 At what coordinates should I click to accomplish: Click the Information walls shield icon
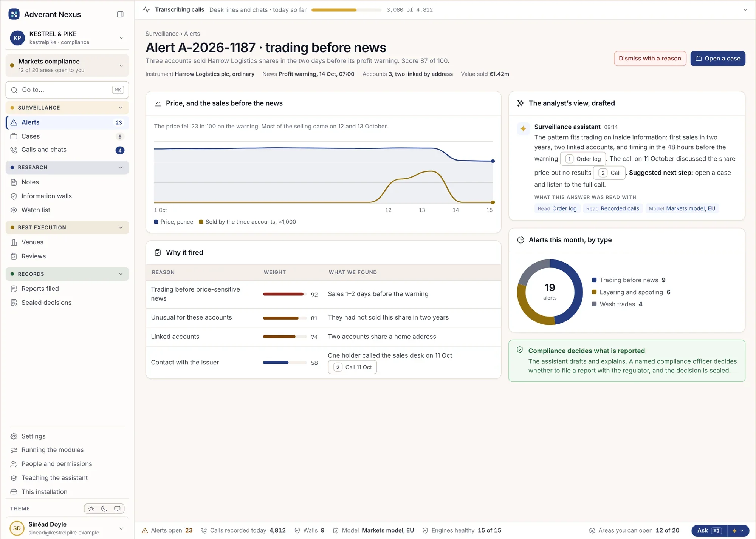pyautogui.click(x=14, y=196)
